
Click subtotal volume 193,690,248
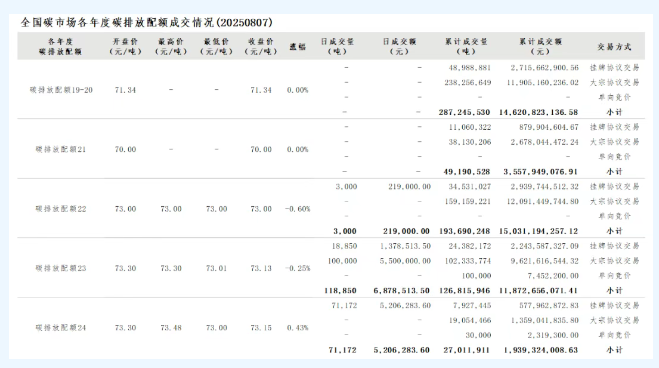tap(464, 231)
